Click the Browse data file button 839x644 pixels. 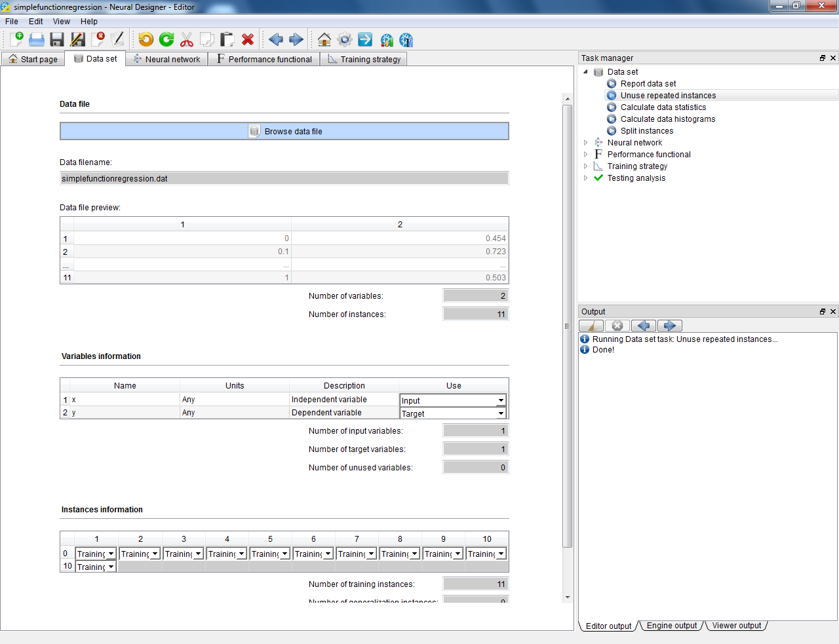click(284, 131)
